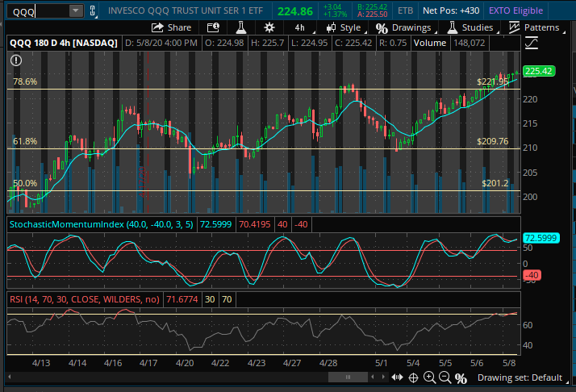Click the $221.95 Fibonacci price label
The width and height of the screenshot is (576, 392).
492,81
